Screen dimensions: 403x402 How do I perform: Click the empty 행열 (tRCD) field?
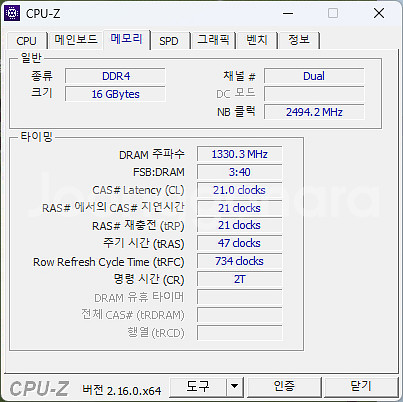click(239, 333)
